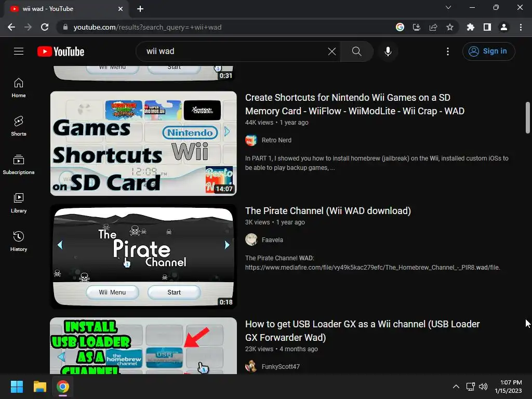Viewport: 532px width, 399px height.
Task: Open File Explorer from taskbar
Action: click(x=39, y=387)
